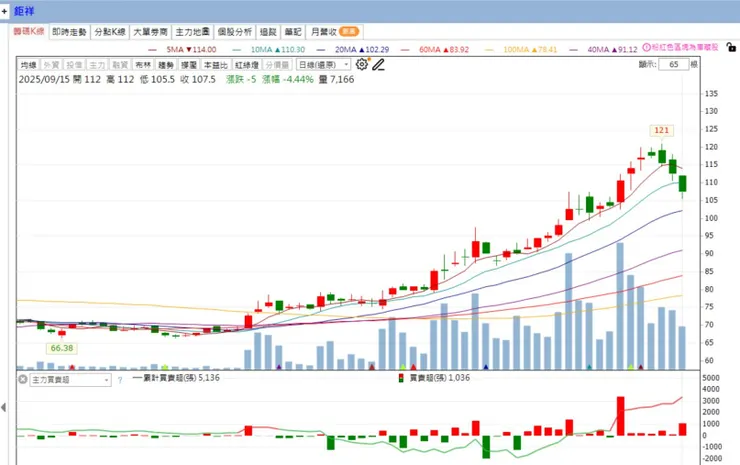Screen dimensions: 740x465
Task: Toggle 外資 foreign investor overlay
Action: tap(51, 65)
